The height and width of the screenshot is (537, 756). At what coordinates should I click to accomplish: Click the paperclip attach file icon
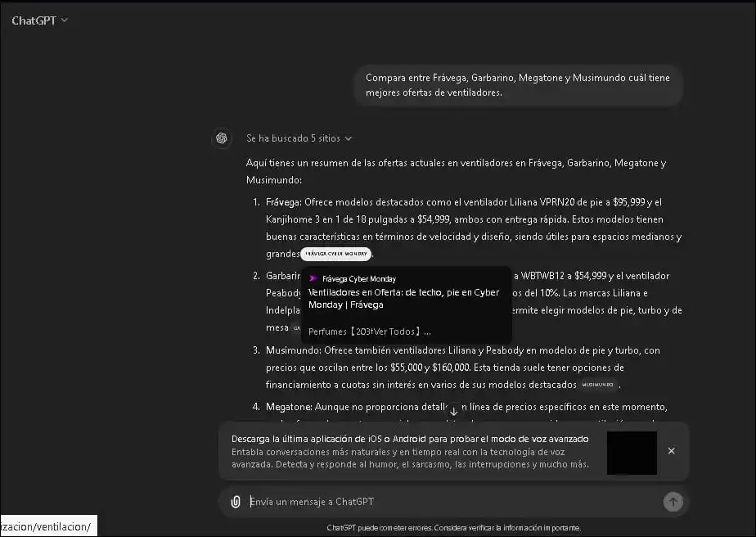point(236,502)
